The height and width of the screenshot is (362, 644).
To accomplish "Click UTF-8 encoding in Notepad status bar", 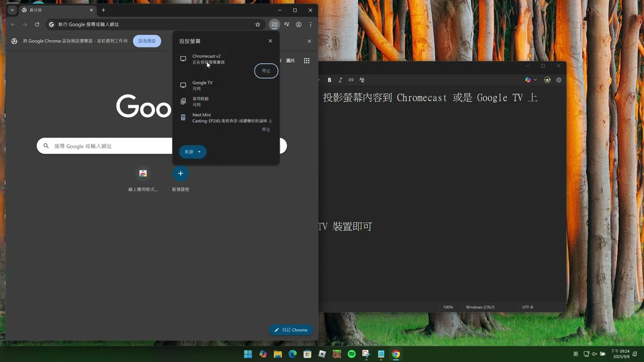I will (527, 307).
